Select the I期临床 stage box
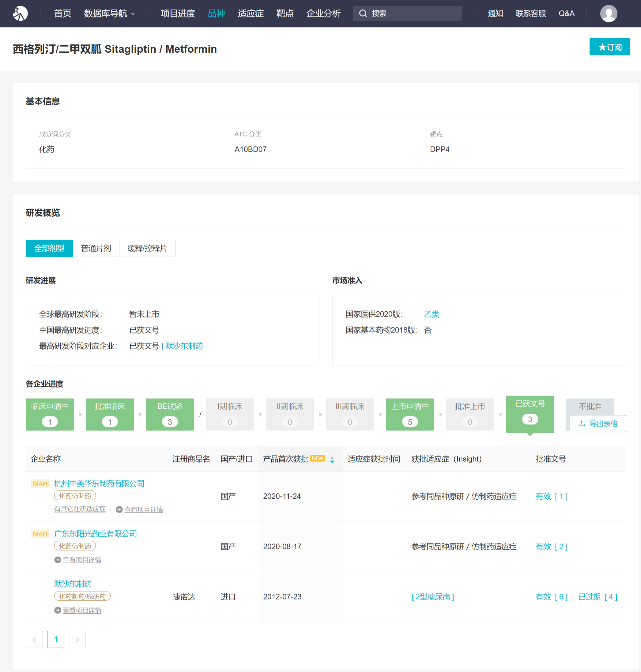Image resolution: width=641 pixels, height=672 pixels. [x=230, y=414]
